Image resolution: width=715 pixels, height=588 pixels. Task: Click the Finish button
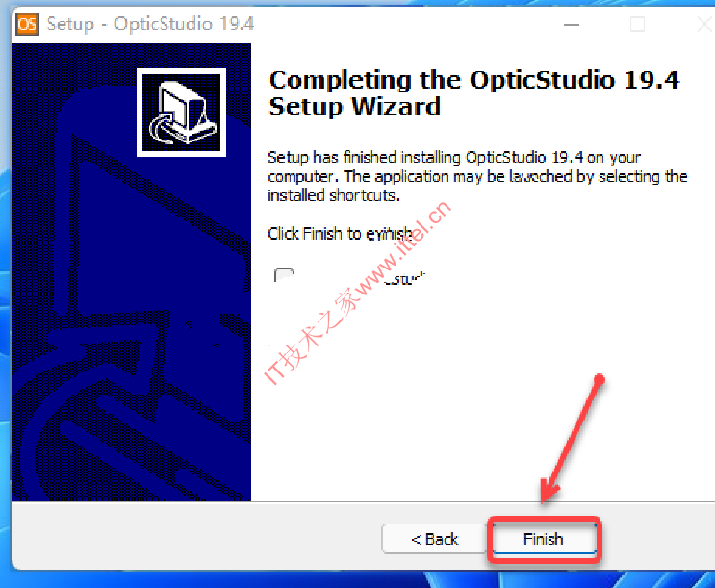544,539
